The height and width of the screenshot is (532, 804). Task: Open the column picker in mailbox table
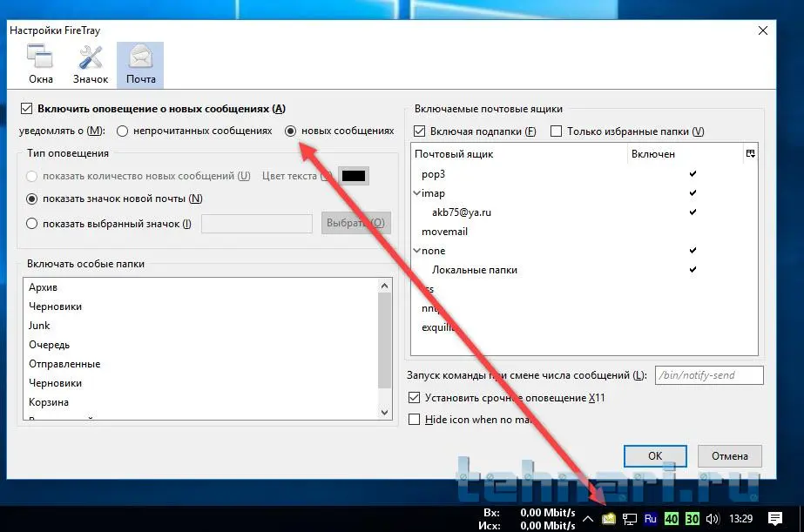point(751,154)
